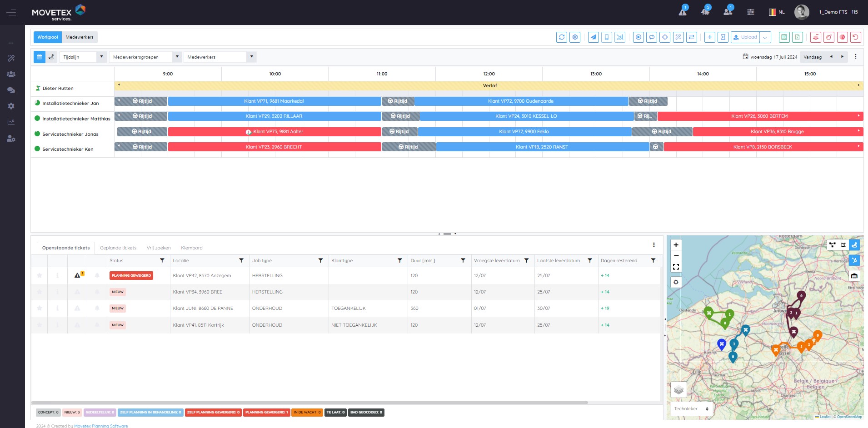
Task: Open the toolbar settings gear icon
Action: tap(575, 37)
